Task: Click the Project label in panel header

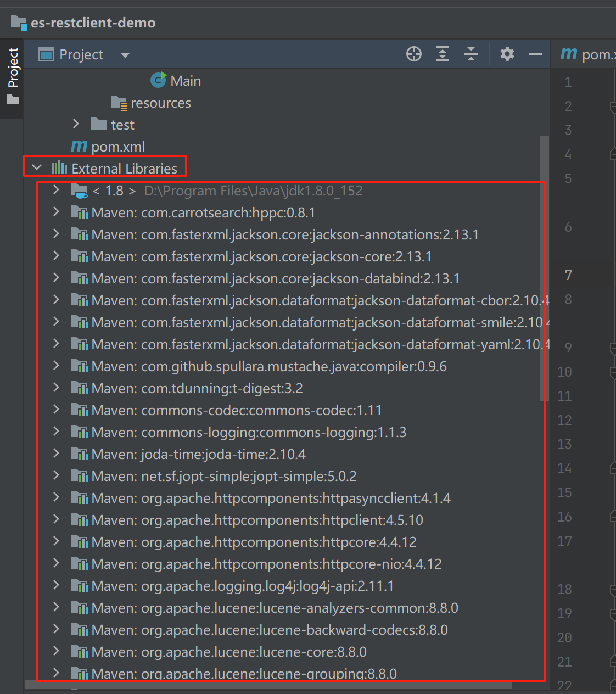Action: click(x=81, y=54)
